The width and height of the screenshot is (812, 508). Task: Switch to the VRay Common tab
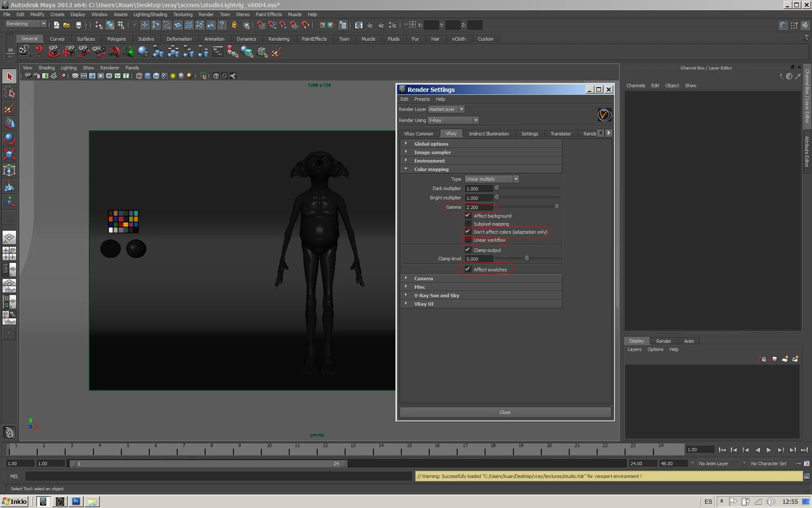(x=418, y=134)
